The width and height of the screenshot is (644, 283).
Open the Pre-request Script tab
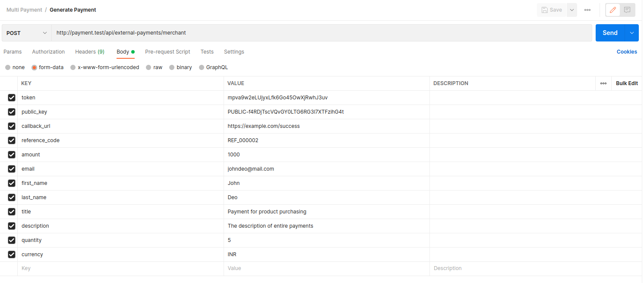(x=167, y=52)
